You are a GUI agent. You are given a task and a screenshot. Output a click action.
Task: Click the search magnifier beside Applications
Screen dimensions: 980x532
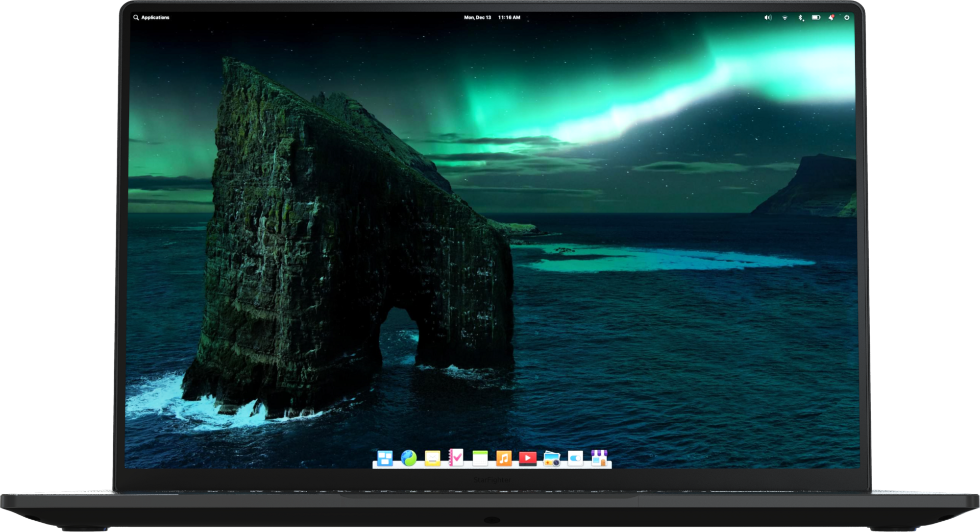click(136, 18)
